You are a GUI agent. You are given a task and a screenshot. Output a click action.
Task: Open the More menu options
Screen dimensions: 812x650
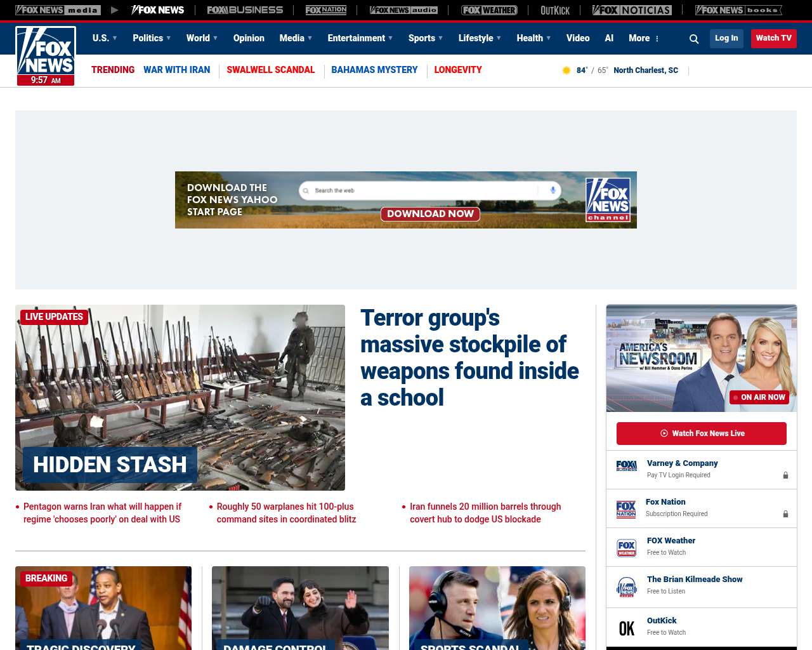[x=644, y=38]
